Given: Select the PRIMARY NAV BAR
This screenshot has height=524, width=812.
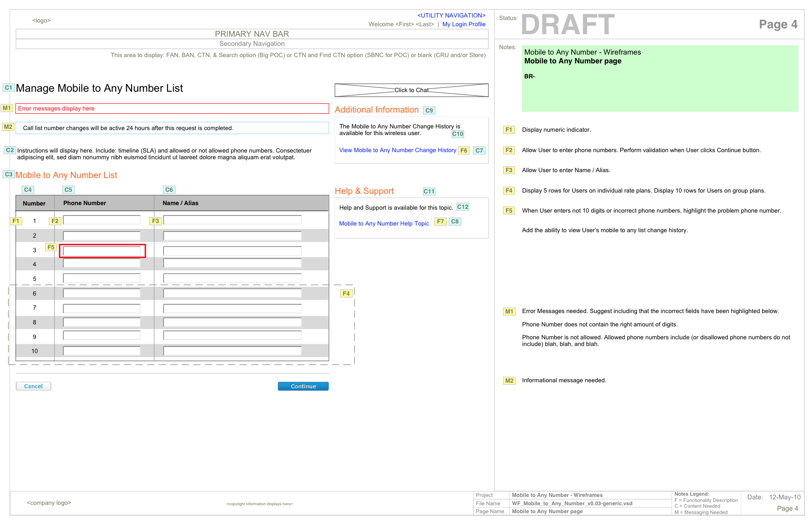Looking at the screenshot, I should coord(251,34).
